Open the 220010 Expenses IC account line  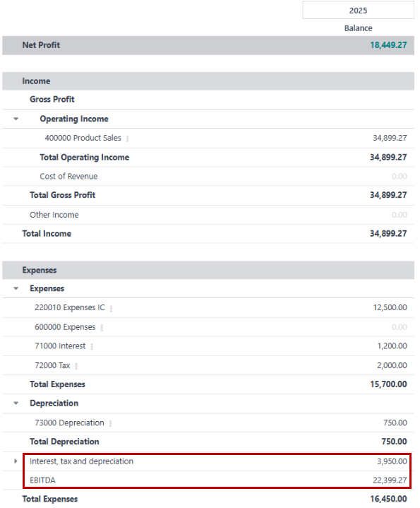(70, 307)
